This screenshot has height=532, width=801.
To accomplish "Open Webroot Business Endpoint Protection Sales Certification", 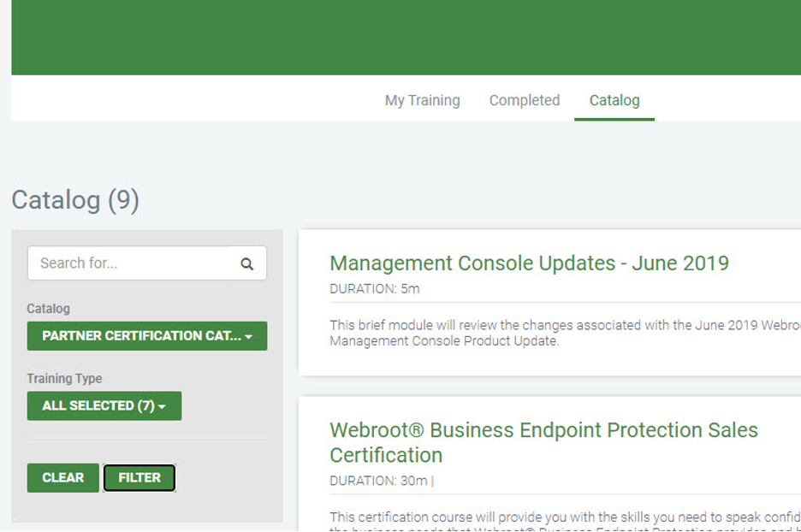I will point(543,442).
